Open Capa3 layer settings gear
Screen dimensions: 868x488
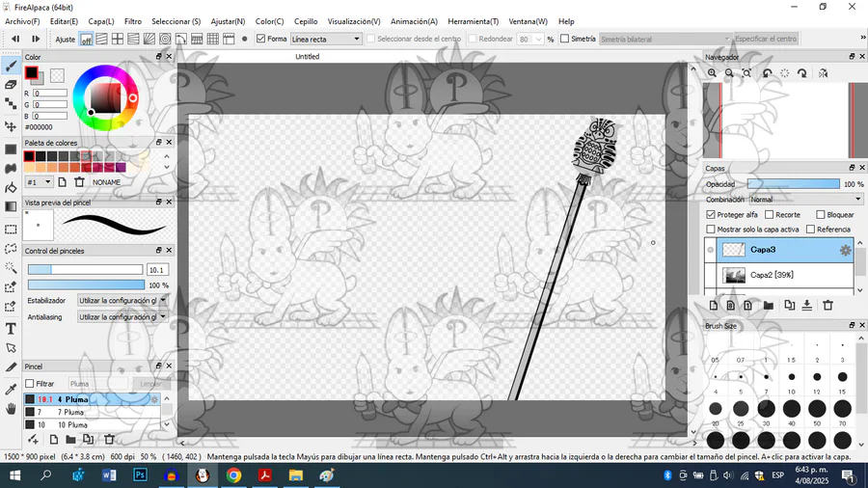click(x=845, y=250)
